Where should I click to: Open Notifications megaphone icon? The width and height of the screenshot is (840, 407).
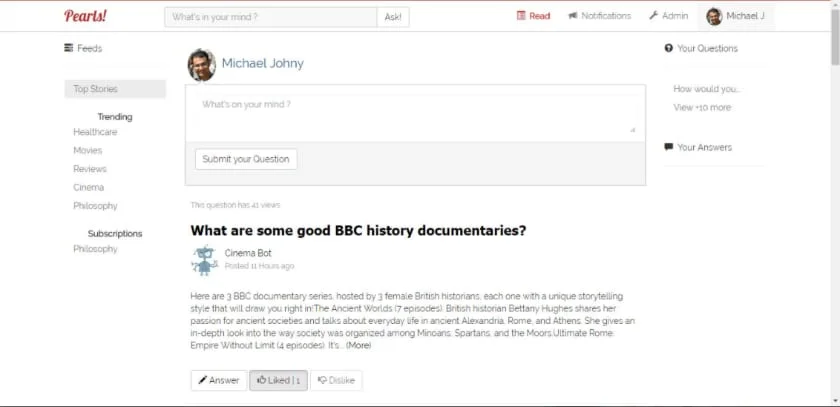click(572, 16)
